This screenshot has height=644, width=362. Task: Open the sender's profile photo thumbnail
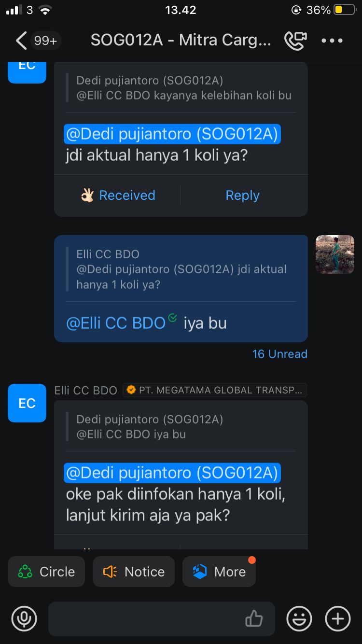(335, 254)
